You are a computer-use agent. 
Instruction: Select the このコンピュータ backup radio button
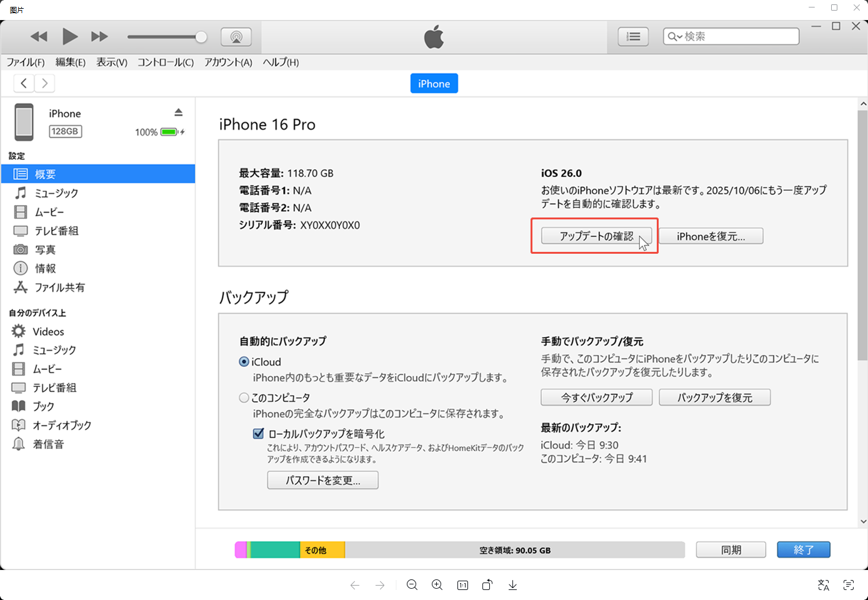pyautogui.click(x=244, y=397)
